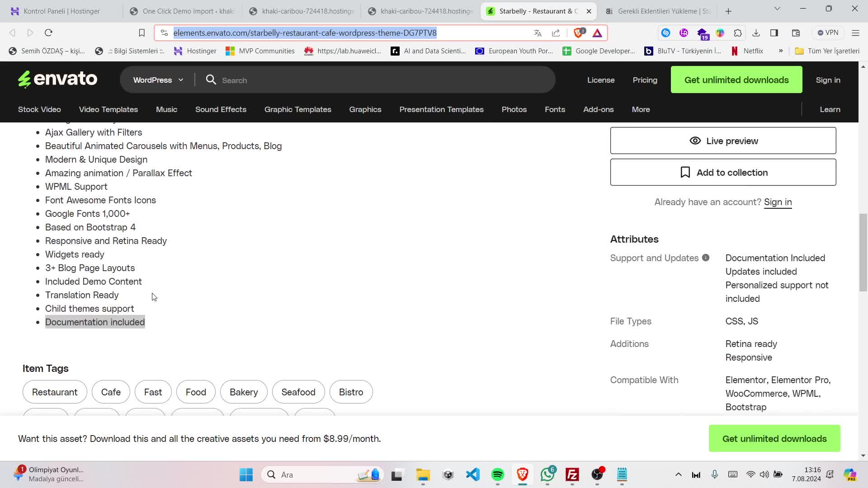This screenshot has height=488, width=868.
Task: Open the Add-ons category
Action: point(598,109)
